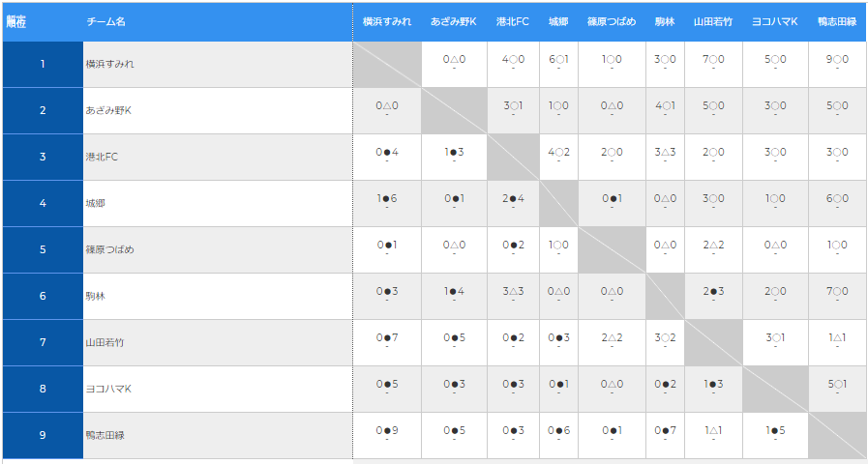
Task: Click the 9○0 score in 横浜すみれ row
Action: pyautogui.click(x=838, y=60)
